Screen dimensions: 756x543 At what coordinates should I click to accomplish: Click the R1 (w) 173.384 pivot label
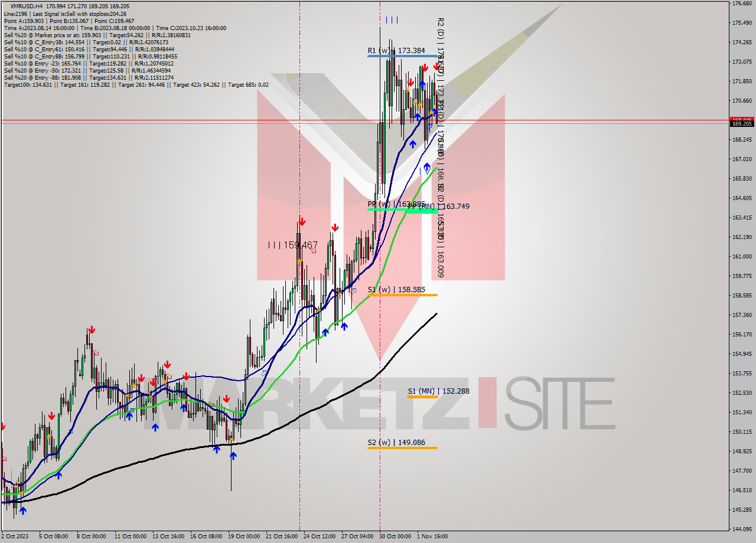(396, 51)
